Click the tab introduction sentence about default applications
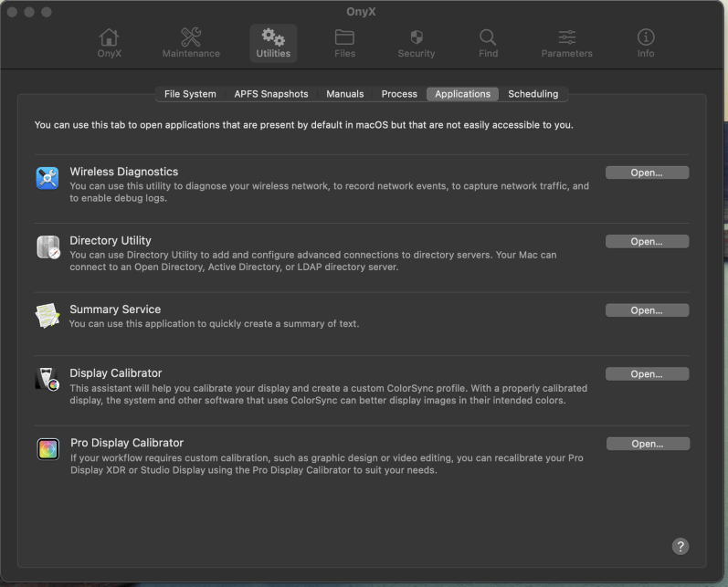Screen dimensions: 728x587 [303, 125]
